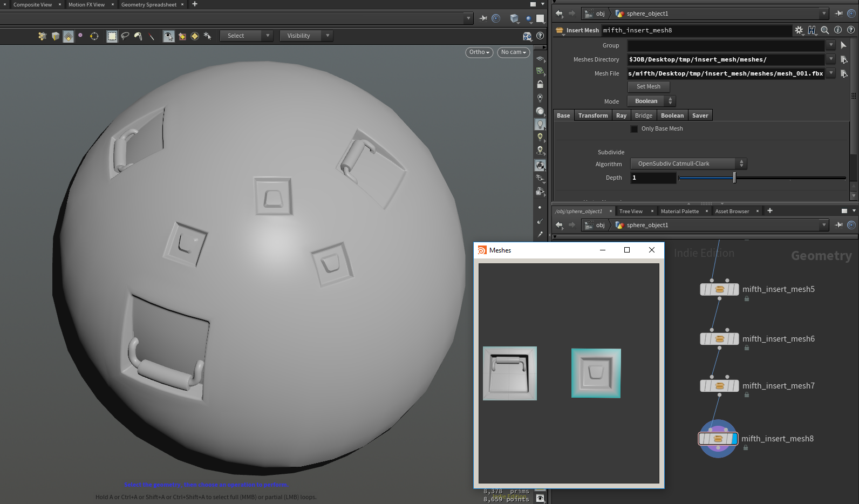Click the parameter search magnifier icon
Screen dimensions: 859x504
click(x=824, y=30)
